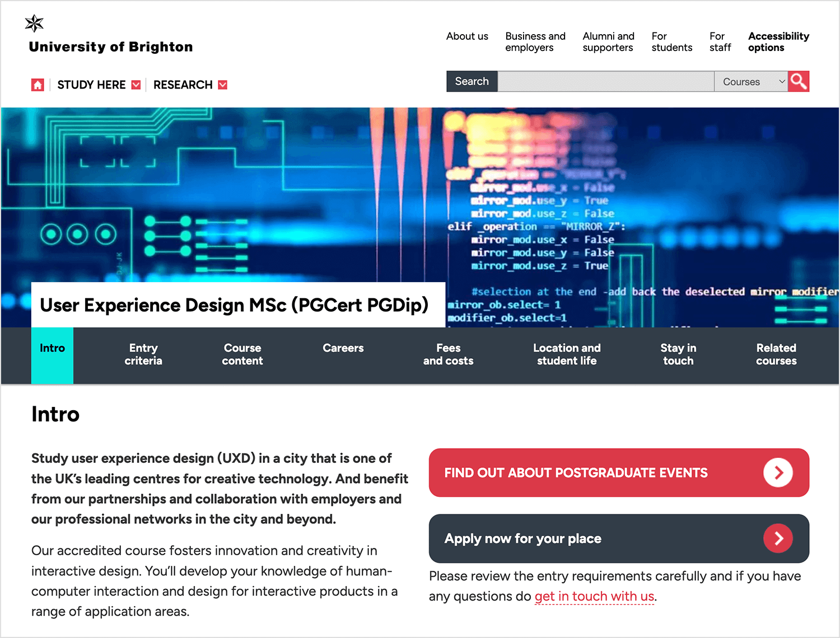Open the For staff link
This screenshot has width=840, height=638.
[720, 42]
